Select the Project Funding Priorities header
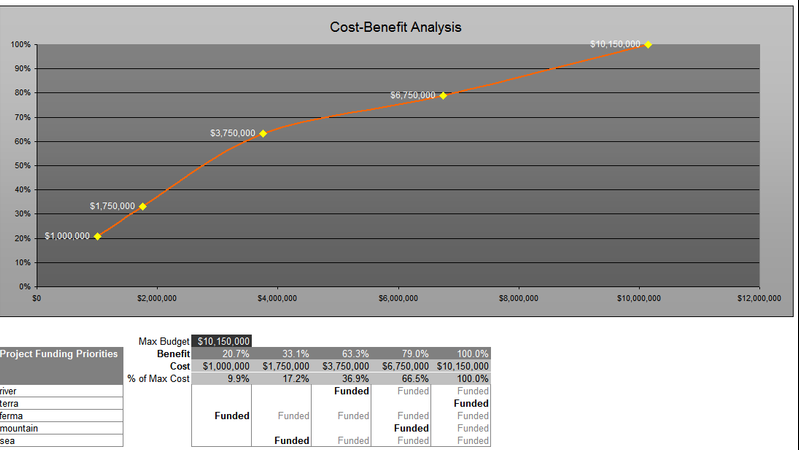Viewport: 799px width, 450px height. click(61, 366)
